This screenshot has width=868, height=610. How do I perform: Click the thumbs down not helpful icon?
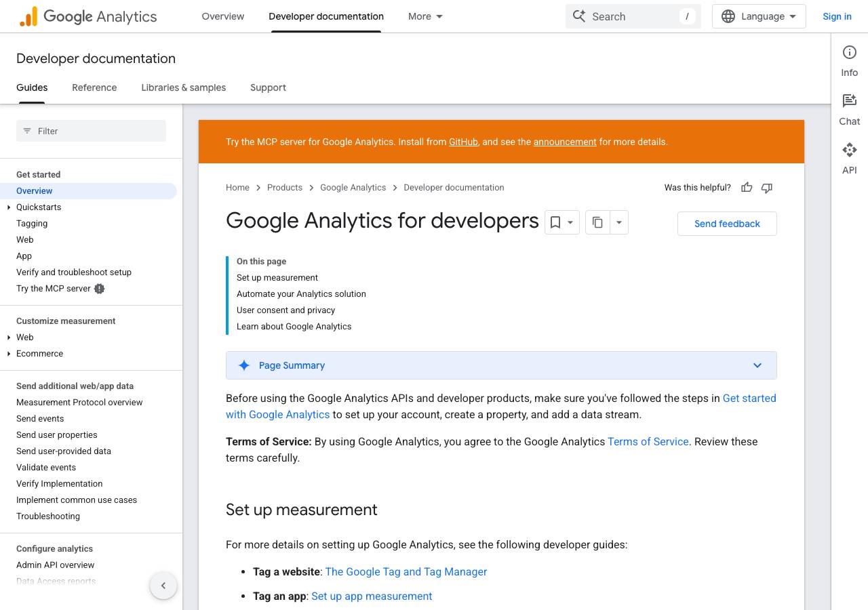pyautogui.click(x=767, y=188)
